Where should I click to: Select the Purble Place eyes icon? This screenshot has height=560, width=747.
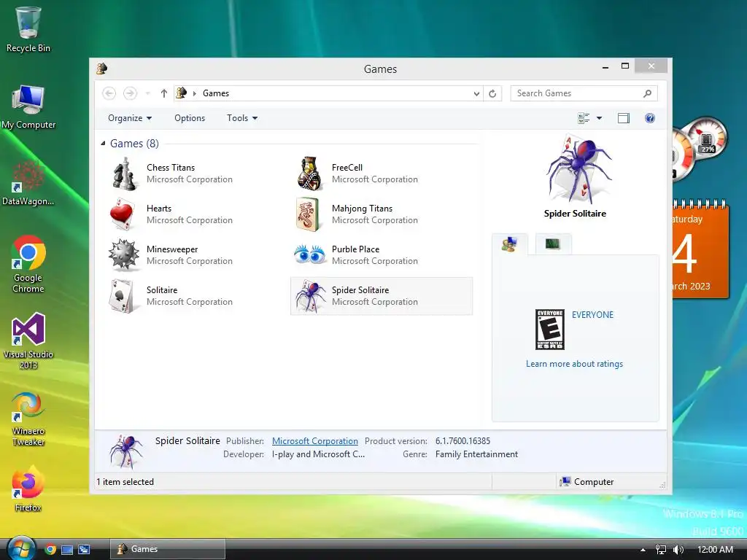(310, 254)
